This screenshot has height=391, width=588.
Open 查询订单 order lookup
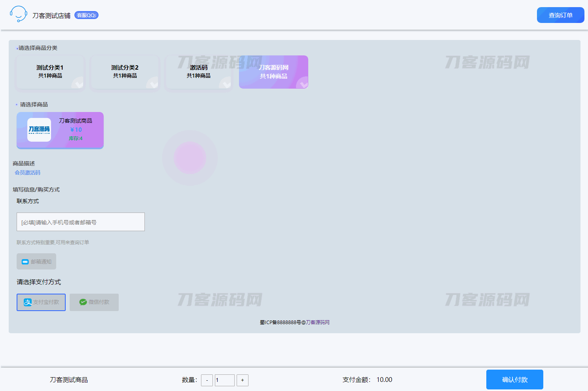point(560,15)
